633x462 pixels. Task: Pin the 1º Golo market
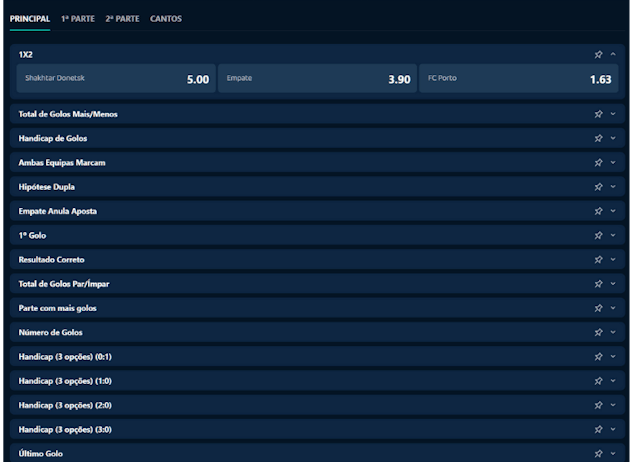(x=598, y=235)
